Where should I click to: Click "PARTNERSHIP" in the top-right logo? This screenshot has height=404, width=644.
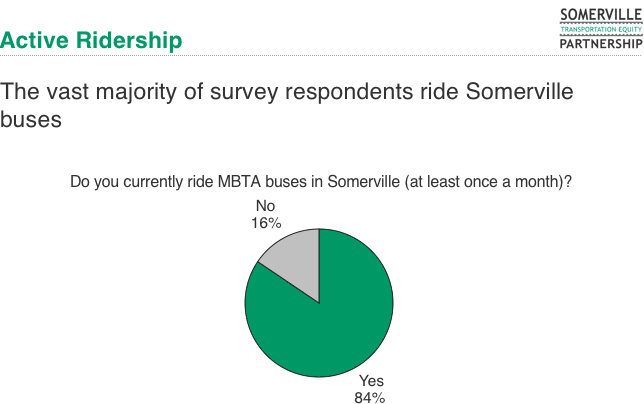point(599,42)
